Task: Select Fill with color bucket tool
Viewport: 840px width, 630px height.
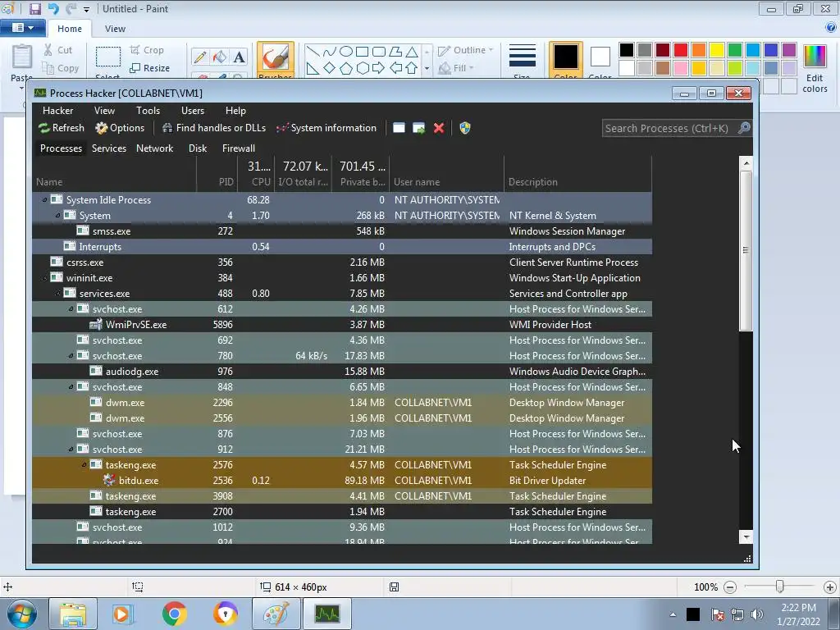Action: click(x=219, y=57)
